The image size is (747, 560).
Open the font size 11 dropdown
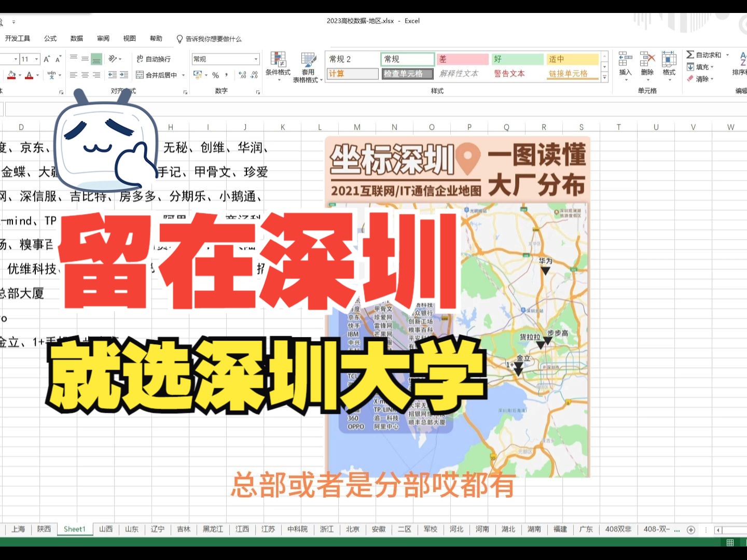click(37, 59)
